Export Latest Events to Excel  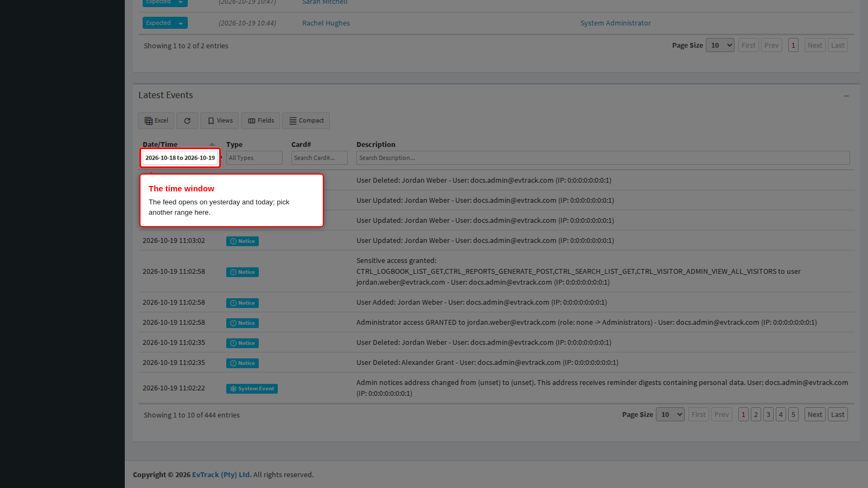tap(156, 120)
